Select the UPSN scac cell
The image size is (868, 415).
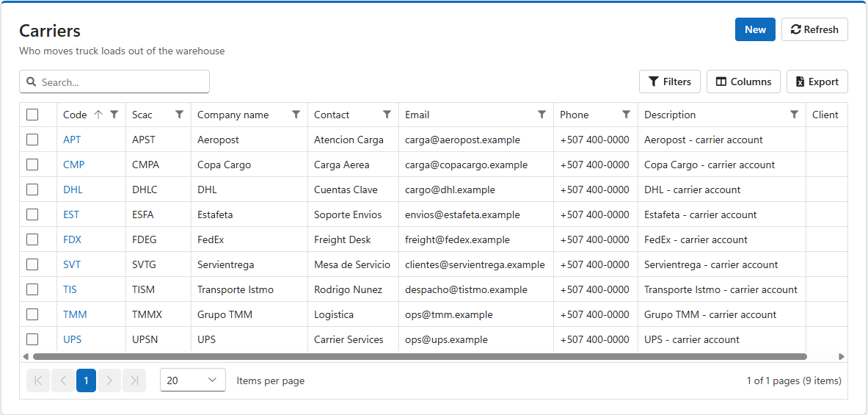pos(158,339)
